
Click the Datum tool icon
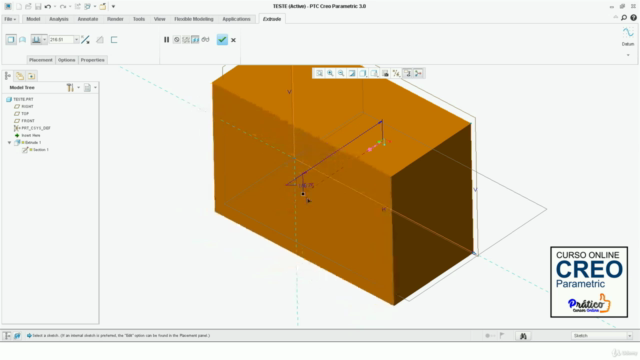tap(628, 32)
